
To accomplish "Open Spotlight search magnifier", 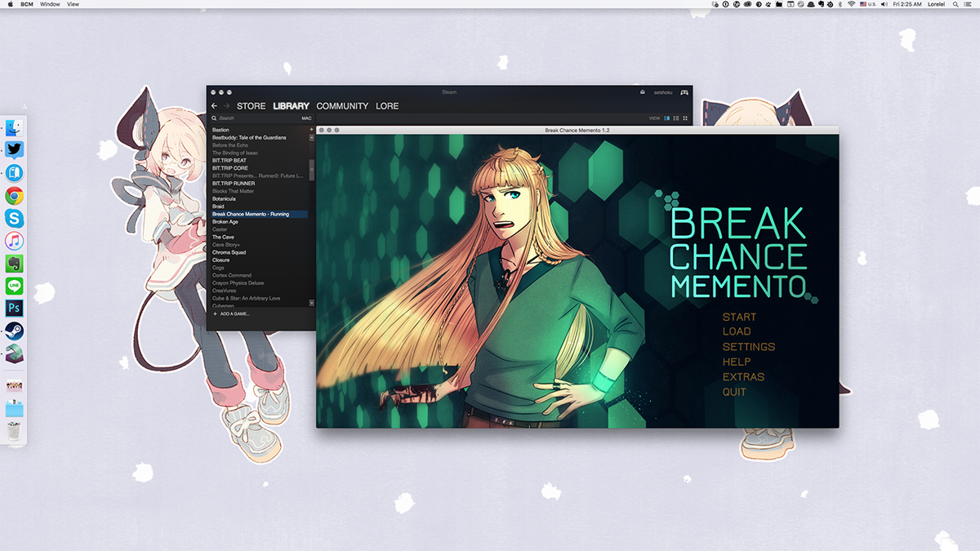I will pyautogui.click(x=957, y=4).
